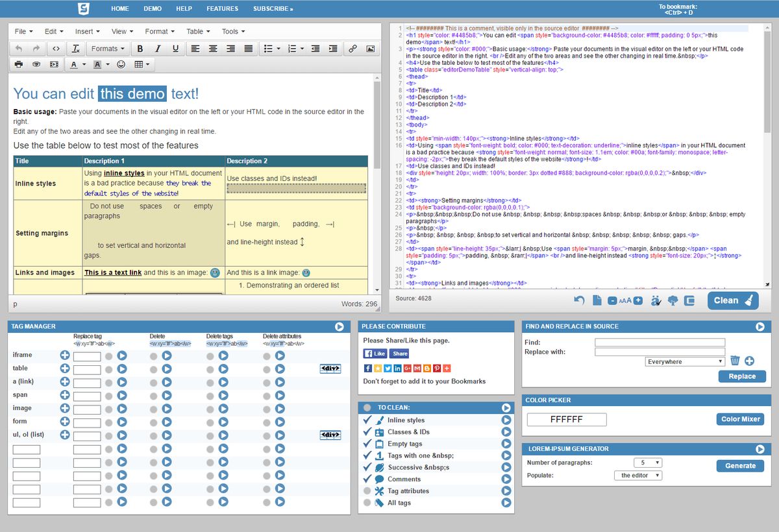This screenshot has width=779, height=532.
Task: Open the Formats dropdown
Action: (x=108, y=49)
